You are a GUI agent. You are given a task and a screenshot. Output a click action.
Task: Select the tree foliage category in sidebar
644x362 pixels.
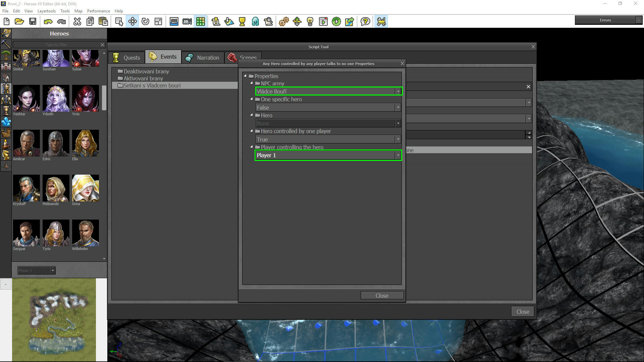[x=6, y=55]
